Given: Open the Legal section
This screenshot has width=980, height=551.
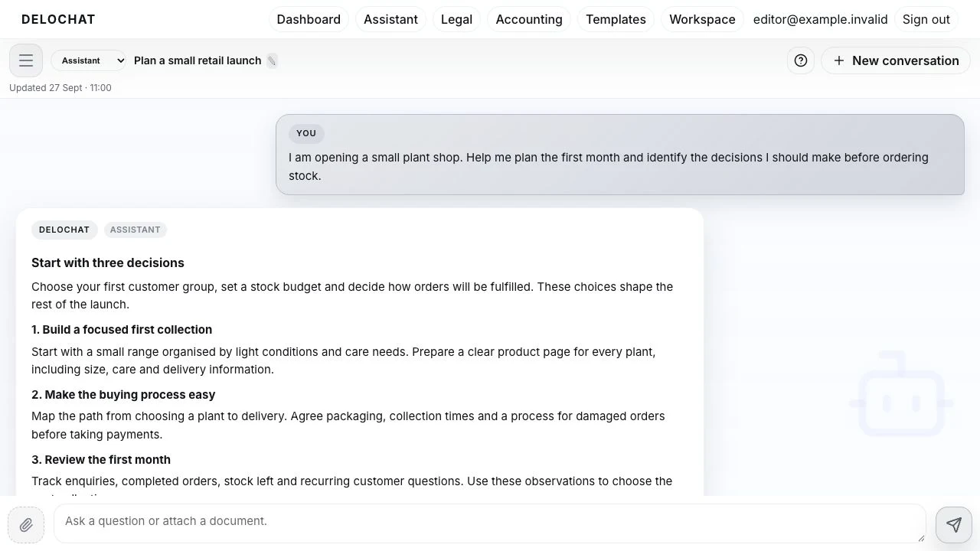Looking at the screenshot, I should click(x=456, y=19).
